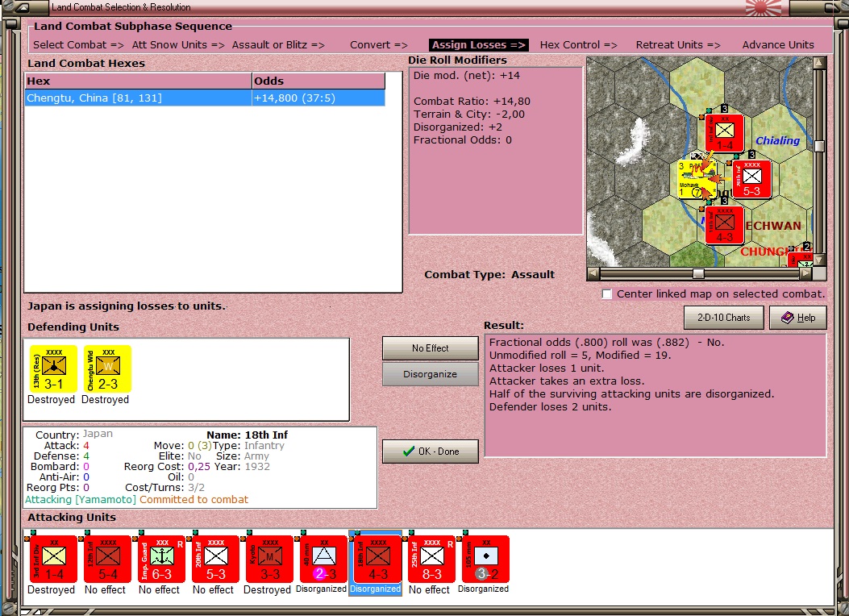Click the minimap vertical scrollbar thumb

pyautogui.click(x=820, y=146)
